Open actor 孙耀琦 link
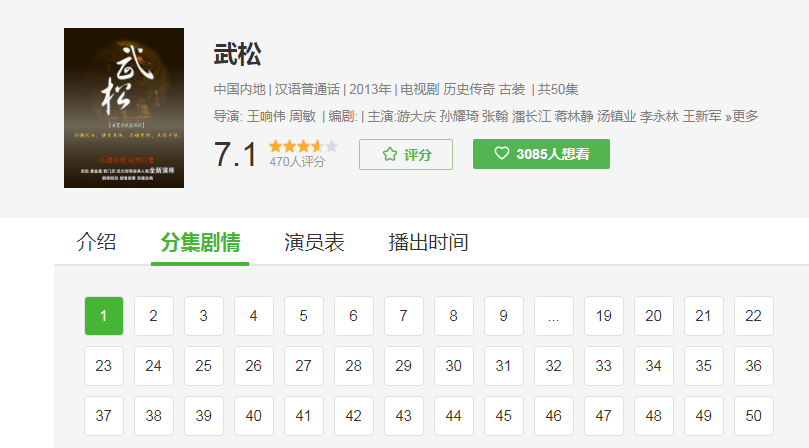 [459, 116]
